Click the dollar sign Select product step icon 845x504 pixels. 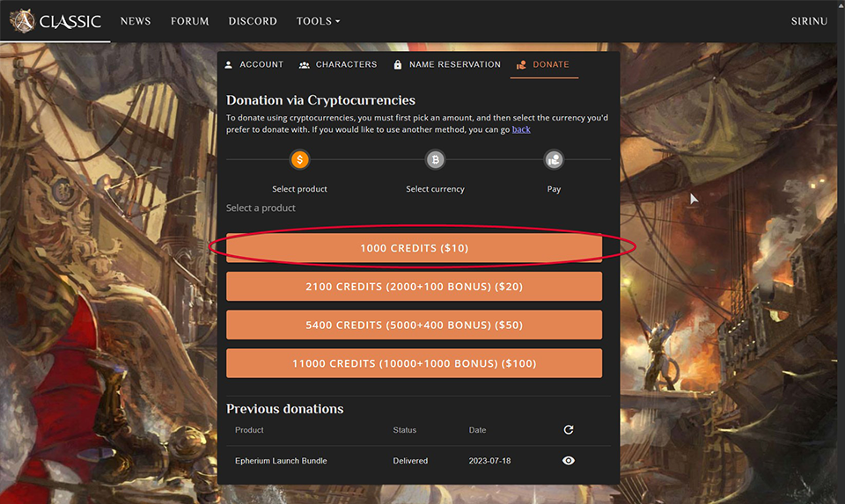pos(300,160)
